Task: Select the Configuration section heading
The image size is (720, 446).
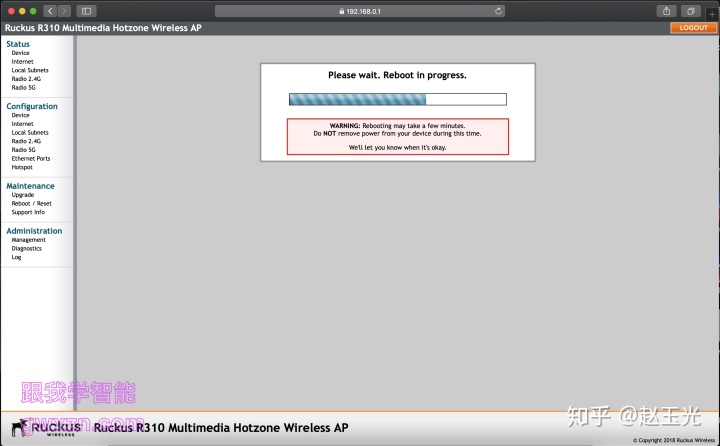Action: click(x=32, y=106)
